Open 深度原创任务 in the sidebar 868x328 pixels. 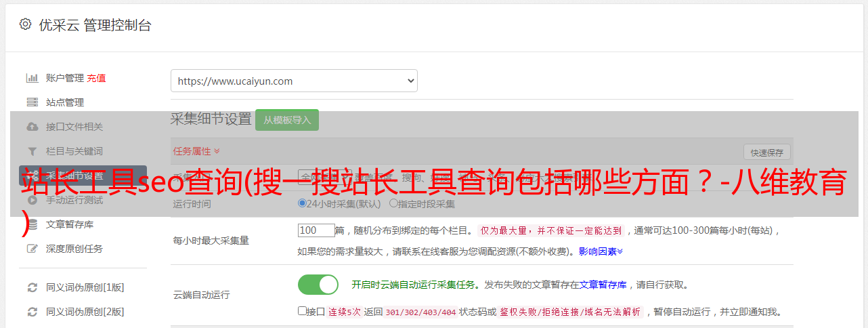(74, 249)
